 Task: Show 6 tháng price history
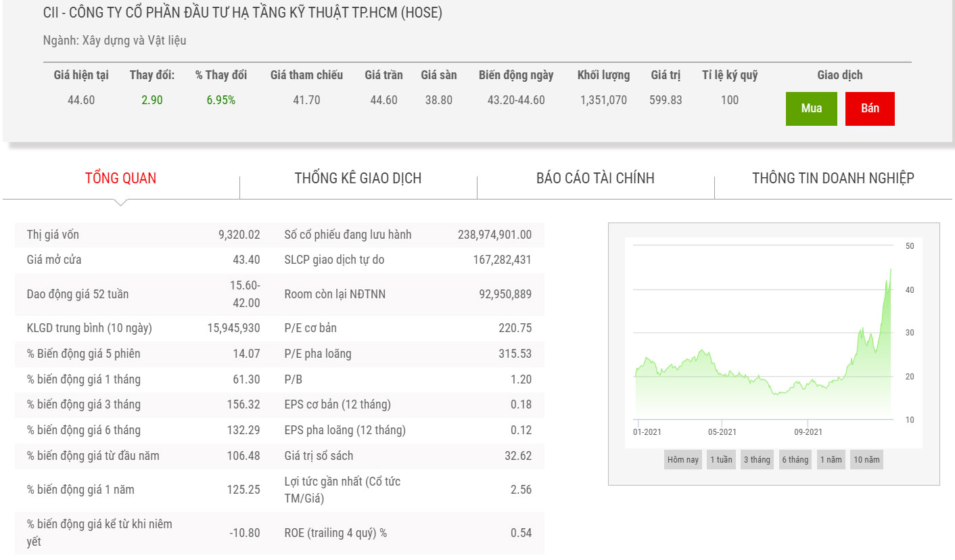pyautogui.click(x=795, y=460)
